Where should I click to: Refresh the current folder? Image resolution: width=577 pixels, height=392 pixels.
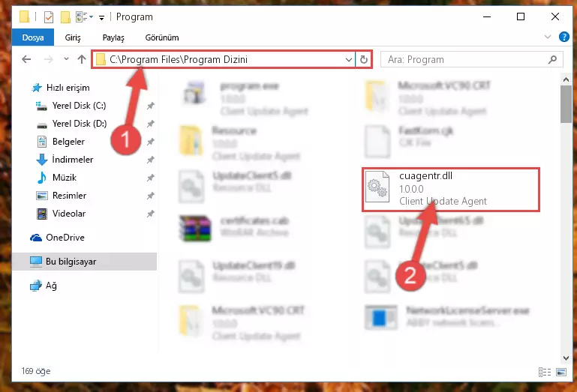(364, 59)
